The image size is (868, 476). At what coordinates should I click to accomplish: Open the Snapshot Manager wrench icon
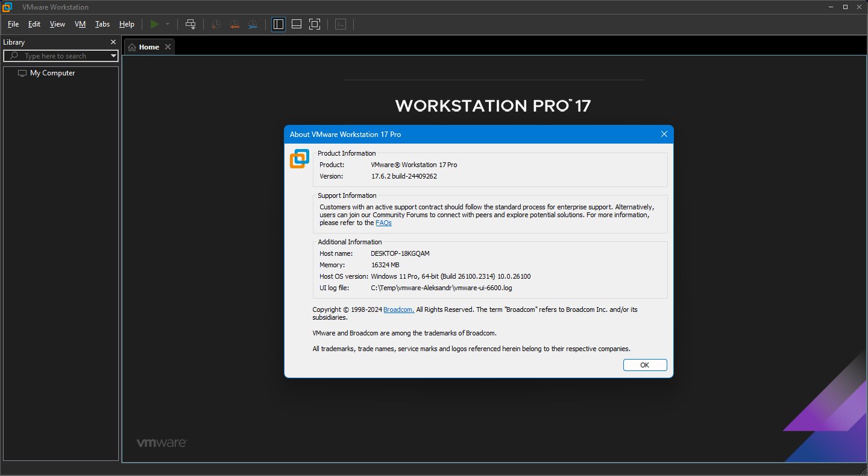point(253,24)
